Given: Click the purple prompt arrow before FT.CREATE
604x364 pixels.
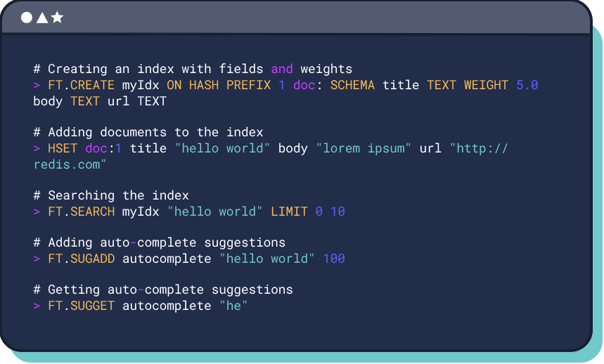Looking at the screenshot, I should 37,86.
